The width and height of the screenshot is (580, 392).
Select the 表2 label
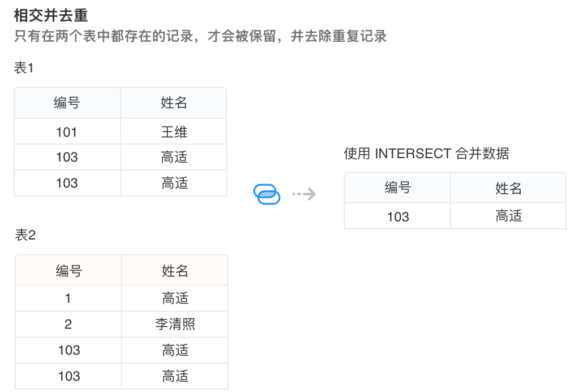25,235
